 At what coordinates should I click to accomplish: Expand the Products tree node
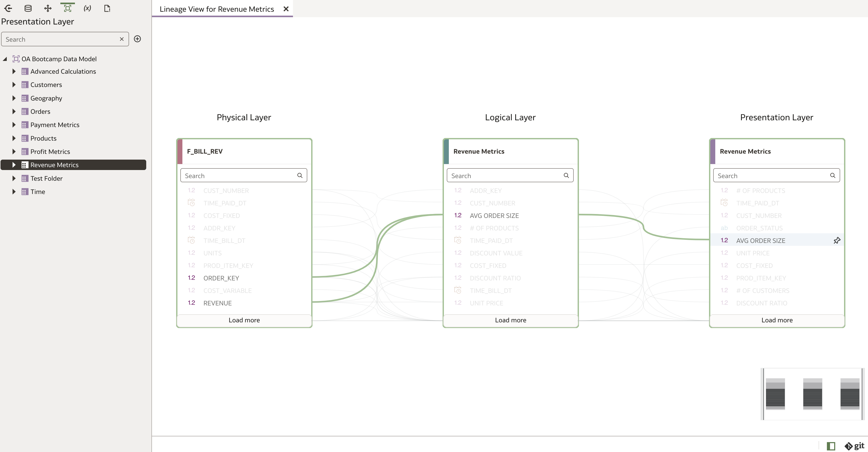(14, 138)
